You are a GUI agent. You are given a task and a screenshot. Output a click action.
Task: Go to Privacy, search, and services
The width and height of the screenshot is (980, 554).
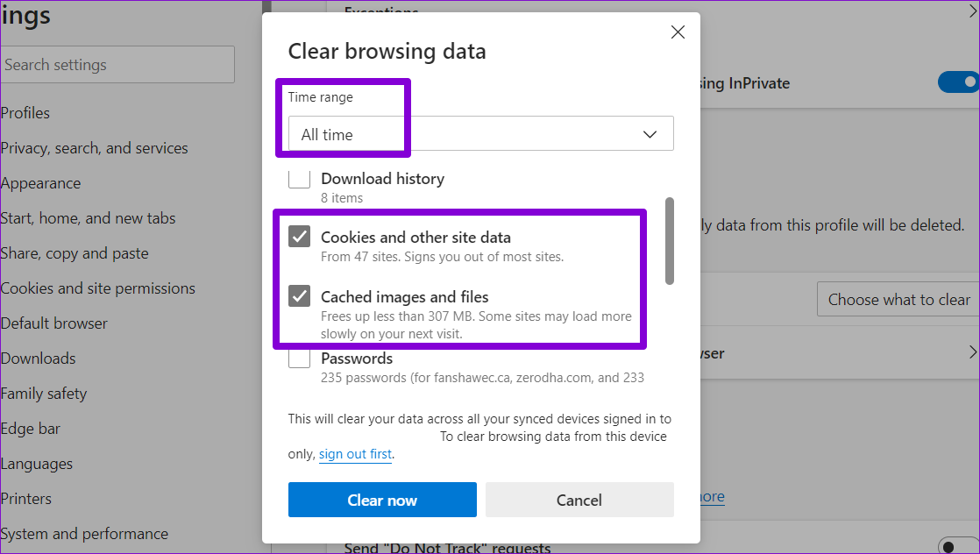(x=95, y=148)
